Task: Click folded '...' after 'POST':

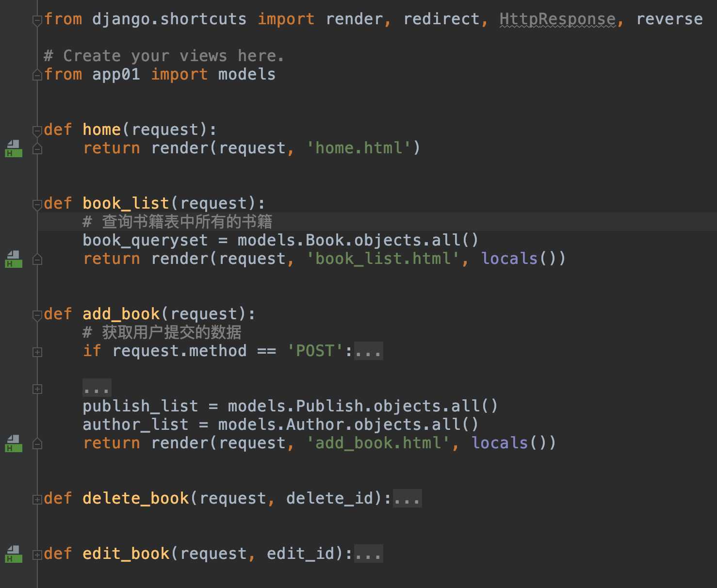Action: 369,351
